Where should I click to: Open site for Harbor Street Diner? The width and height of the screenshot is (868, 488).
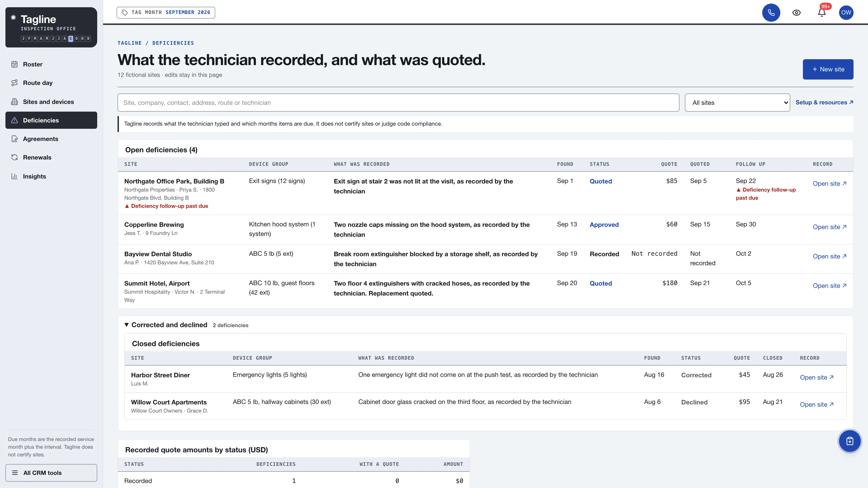click(x=816, y=378)
